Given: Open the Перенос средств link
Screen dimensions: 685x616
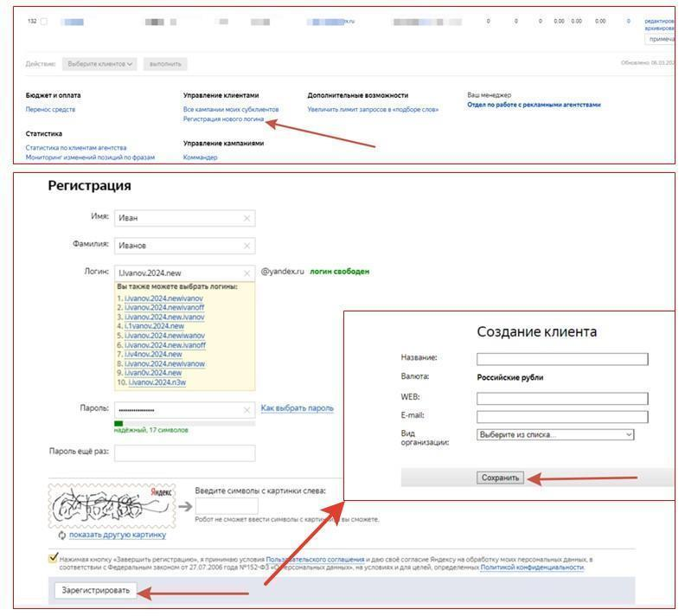Looking at the screenshot, I should pos(50,109).
